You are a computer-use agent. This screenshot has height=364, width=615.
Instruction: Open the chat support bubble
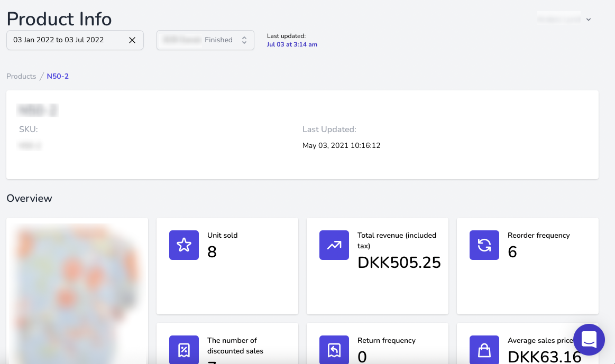coord(589,340)
